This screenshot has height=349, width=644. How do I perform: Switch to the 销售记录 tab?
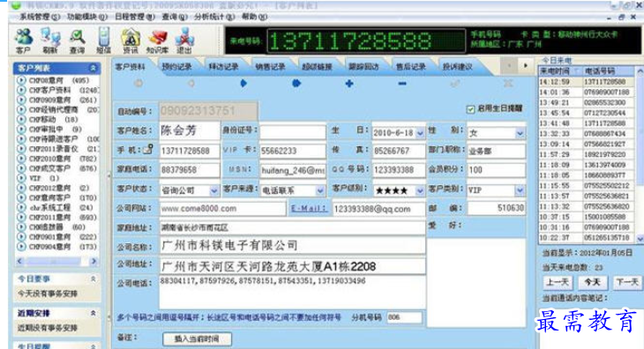point(270,66)
